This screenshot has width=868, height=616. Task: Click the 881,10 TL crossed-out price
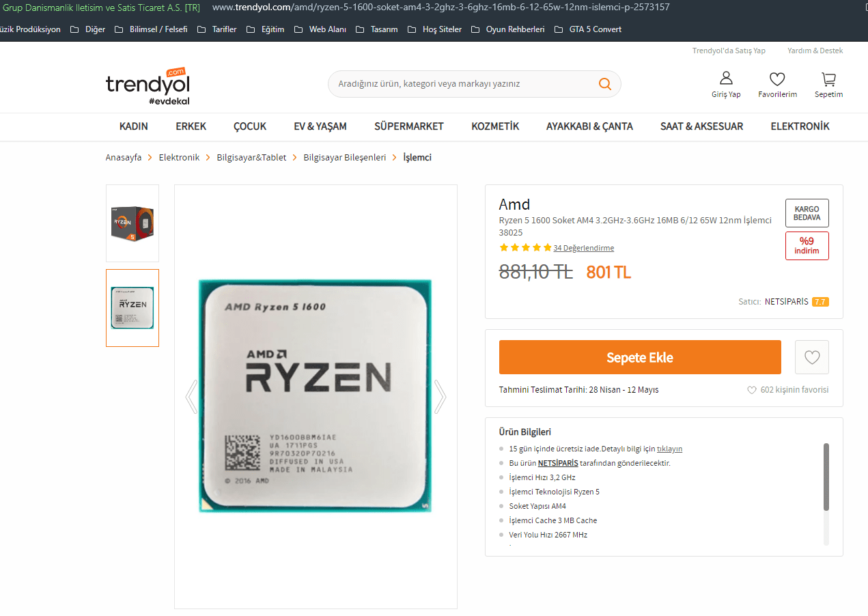pyautogui.click(x=536, y=272)
